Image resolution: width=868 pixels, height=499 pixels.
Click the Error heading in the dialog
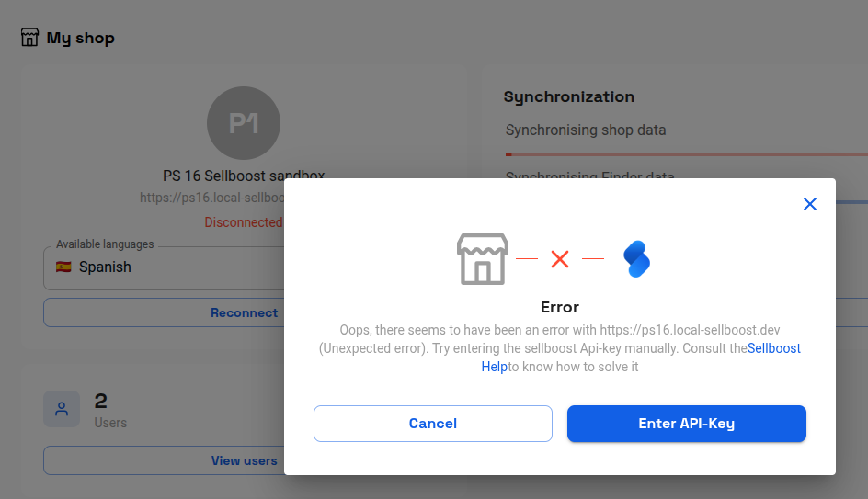coord(560,307)
